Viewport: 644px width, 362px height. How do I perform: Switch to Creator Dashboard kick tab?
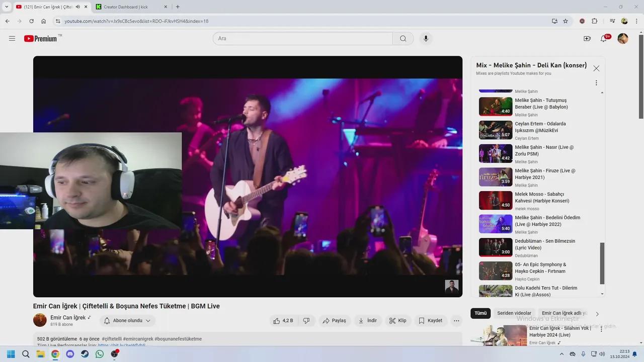pos(126,7)
